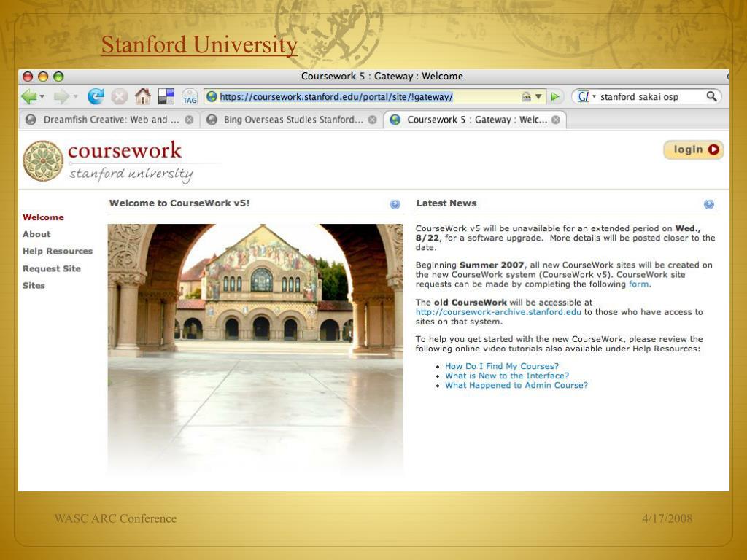Click the green zoom window button

point(58,77)
